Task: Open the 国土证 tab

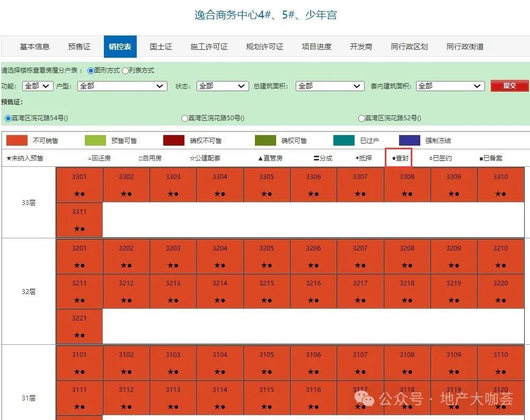Action: [161, 47]
